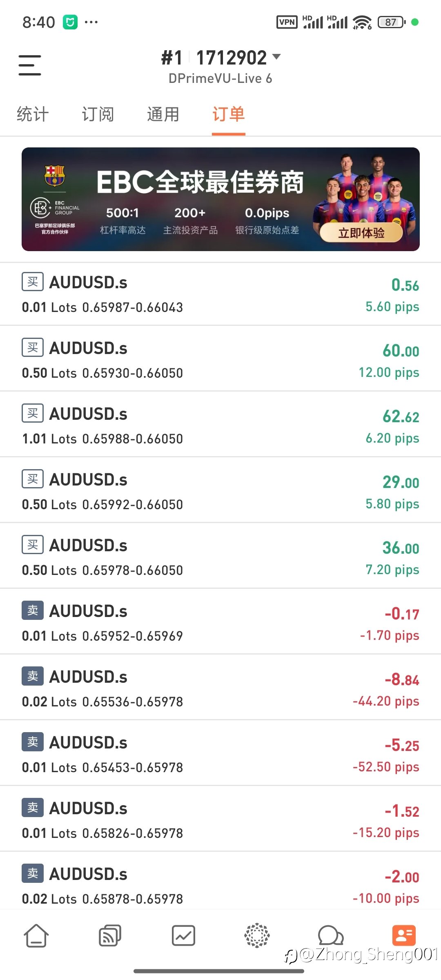441x980 pixels.
Task: Tap the 卖 icon on -5.25 order
Action: pyautogui.click(x=33, y=742)
